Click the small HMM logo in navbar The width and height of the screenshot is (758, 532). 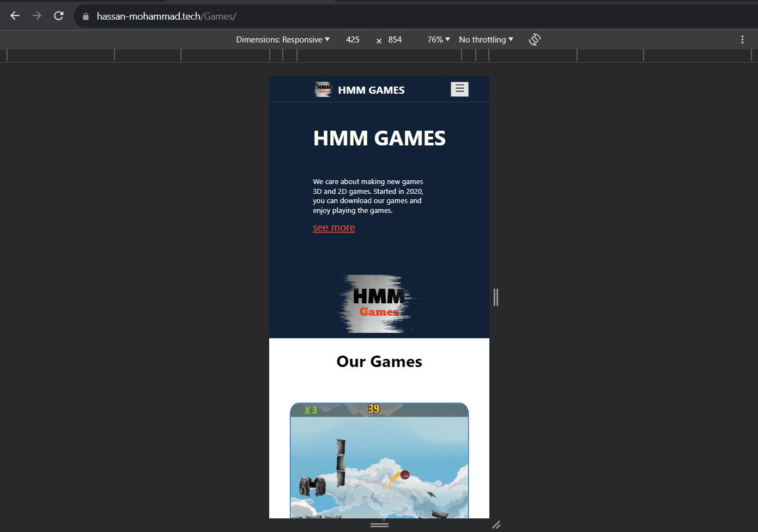pyautogui.click(x=323, y=89)
